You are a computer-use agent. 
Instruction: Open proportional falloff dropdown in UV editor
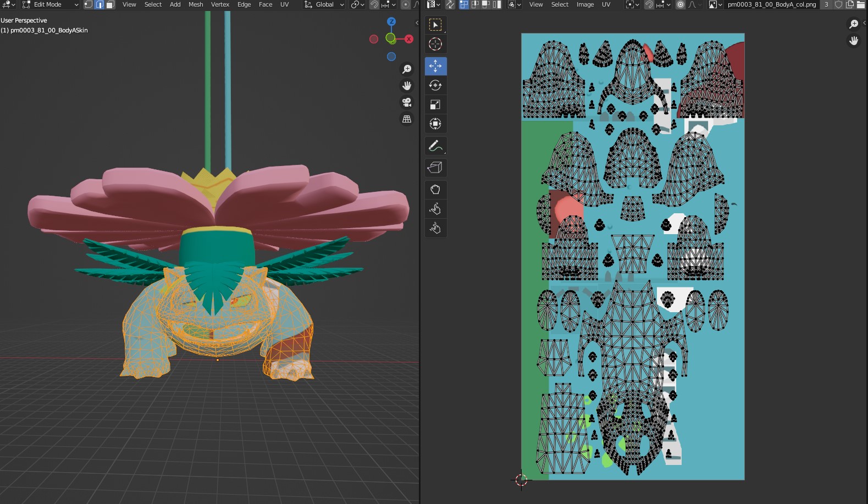(x=694, y=4)
